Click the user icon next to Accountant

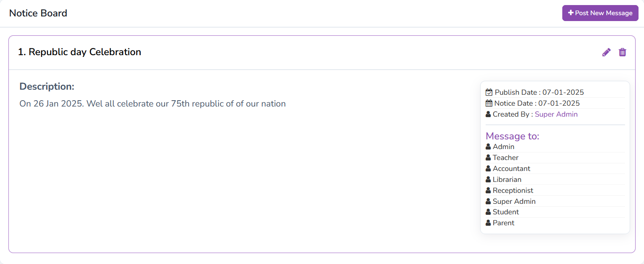488,168
